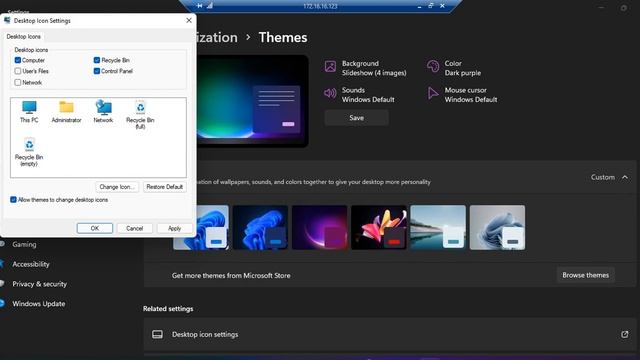Open Gaming in the Settings sidebar
Viewport: 640px width, 360px height.
click(x=24, y=244)
